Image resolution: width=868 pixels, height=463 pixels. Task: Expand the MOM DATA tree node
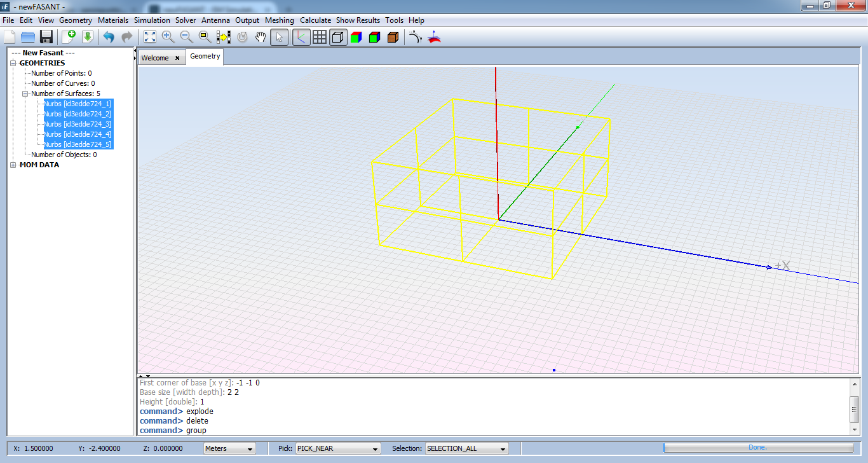pos(14,165)
